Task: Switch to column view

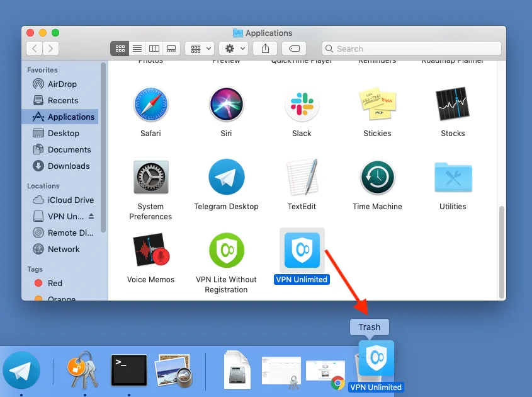Action: pos(154,49)
